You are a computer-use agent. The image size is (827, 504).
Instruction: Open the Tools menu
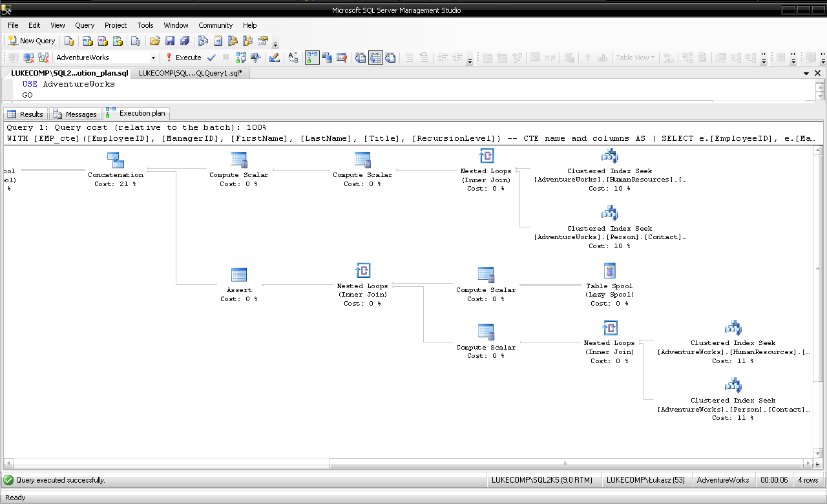pyautogui.click(x=145, y=25)
